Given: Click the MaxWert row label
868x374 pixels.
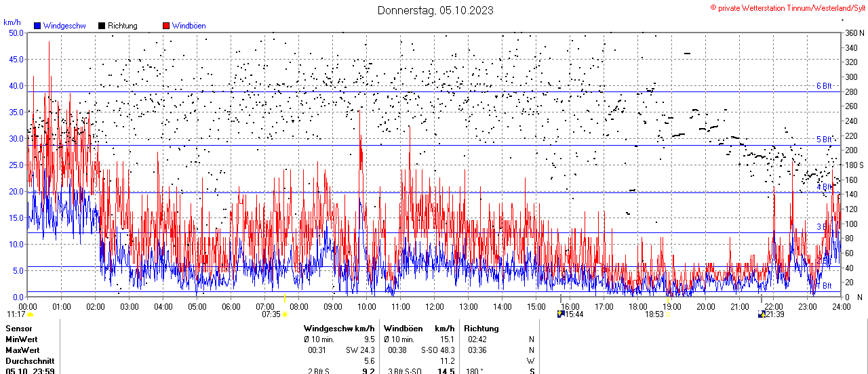Looking at the screenshot, I should 22,350.
